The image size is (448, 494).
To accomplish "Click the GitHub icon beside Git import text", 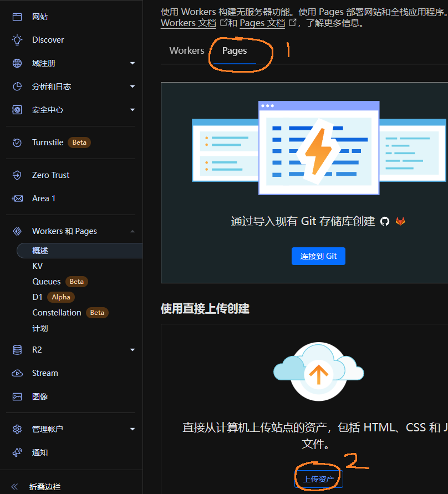I will [x=385, y=221].
